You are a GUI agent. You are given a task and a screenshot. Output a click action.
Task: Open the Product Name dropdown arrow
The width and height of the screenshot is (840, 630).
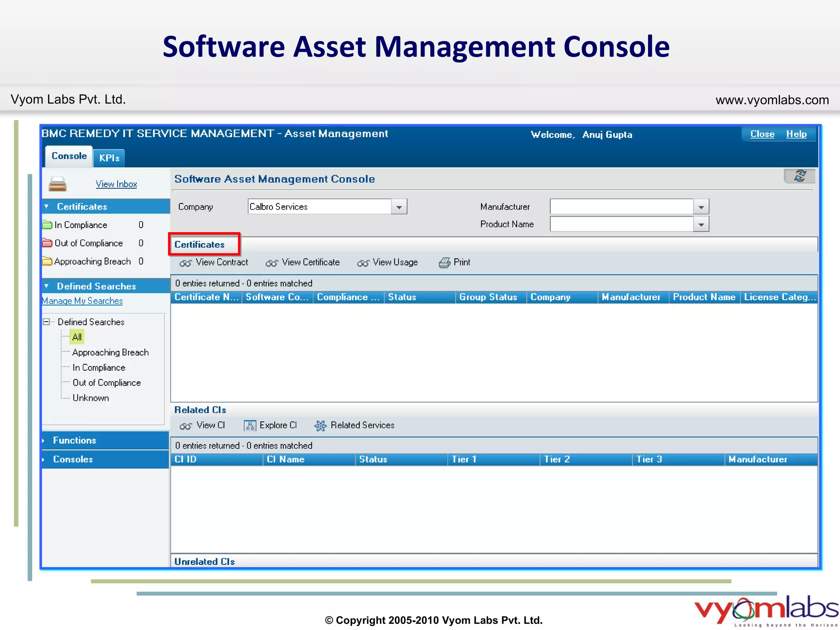tap(701, 224)
